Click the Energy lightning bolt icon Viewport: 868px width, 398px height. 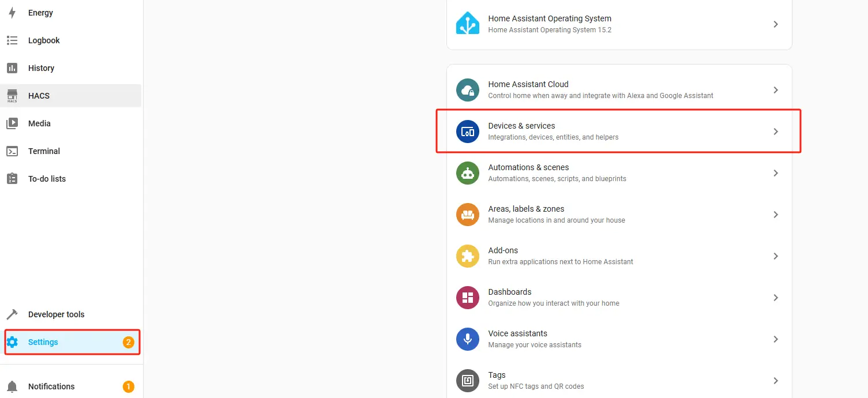click(x=12, y=13)
